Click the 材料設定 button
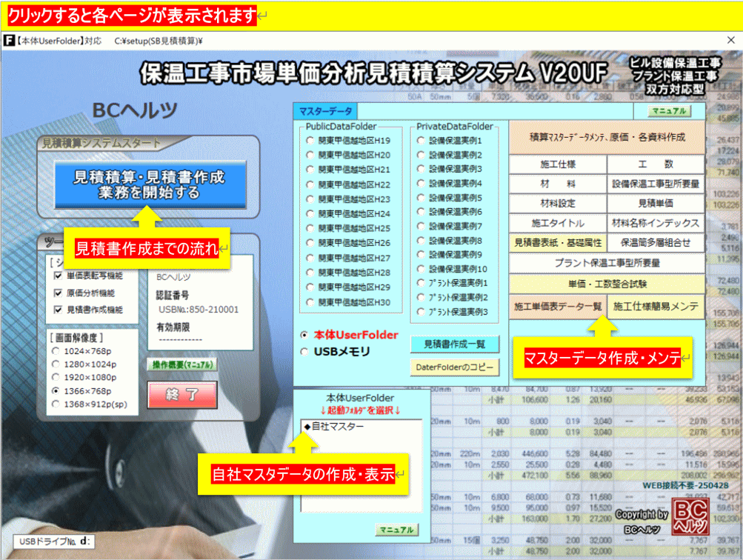Screen dimensions: 743x560 558,203
